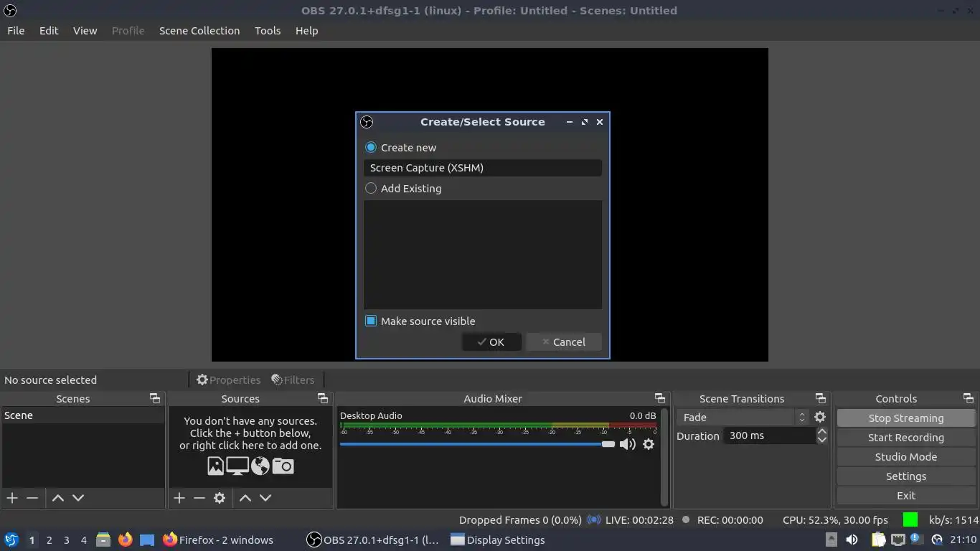This screenshot has width=980, height=551.
Task: Decrease the Duration with the down arrow
Action: point(822,440)
